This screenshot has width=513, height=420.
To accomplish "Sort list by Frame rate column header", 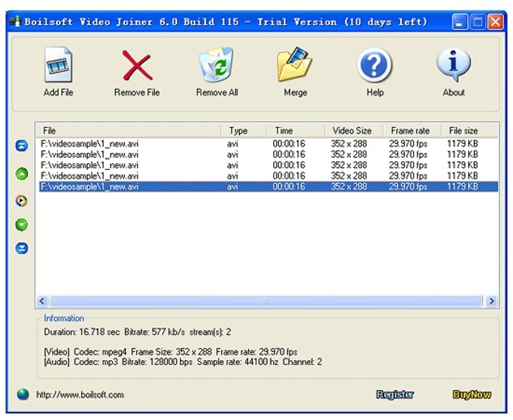I will pyautogui.click(x=411, y=130).
